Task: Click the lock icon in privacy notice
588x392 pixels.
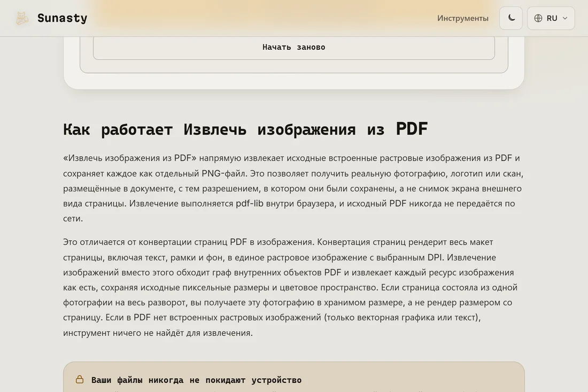Action: pos(80,379)
